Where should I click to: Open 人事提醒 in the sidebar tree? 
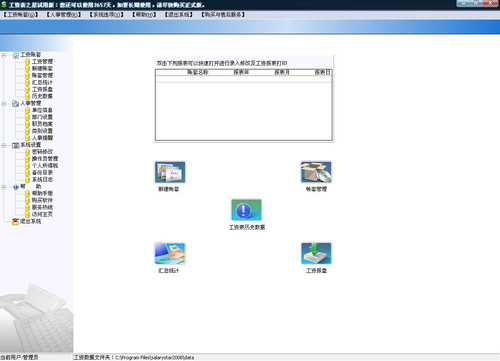(x=42, y=138)
